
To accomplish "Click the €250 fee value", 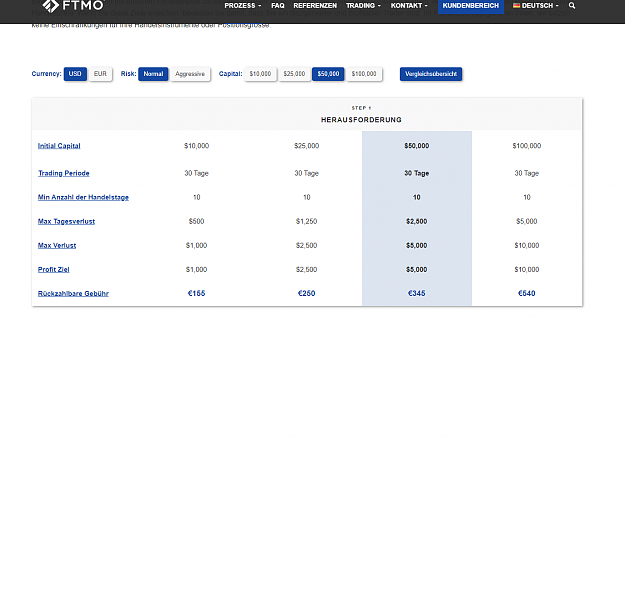I will tap(307, 293).
